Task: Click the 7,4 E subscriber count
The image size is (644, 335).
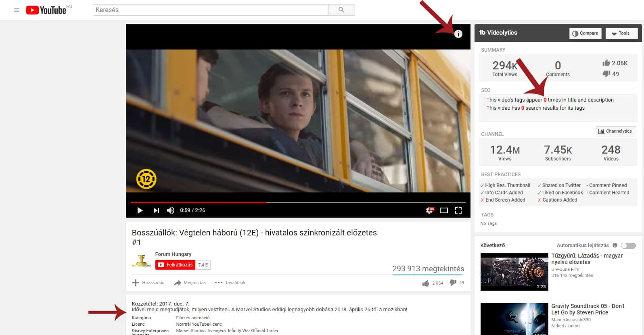Action: 203,265
